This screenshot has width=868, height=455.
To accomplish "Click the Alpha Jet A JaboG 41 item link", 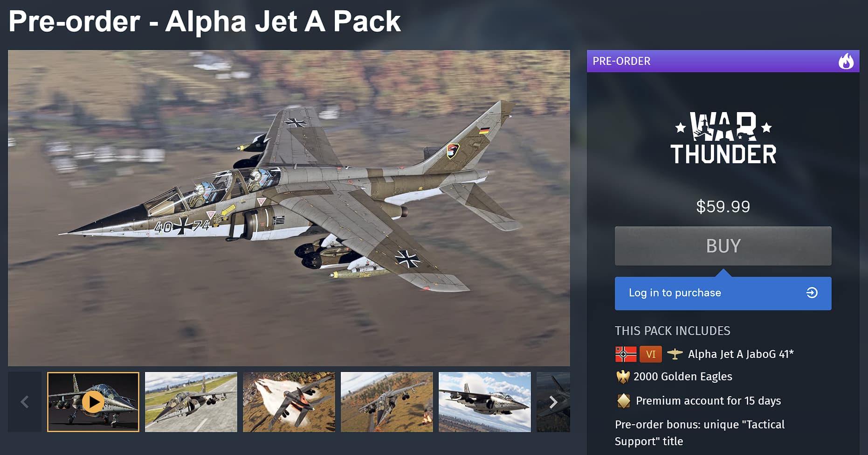I will (x=741, y=354).
